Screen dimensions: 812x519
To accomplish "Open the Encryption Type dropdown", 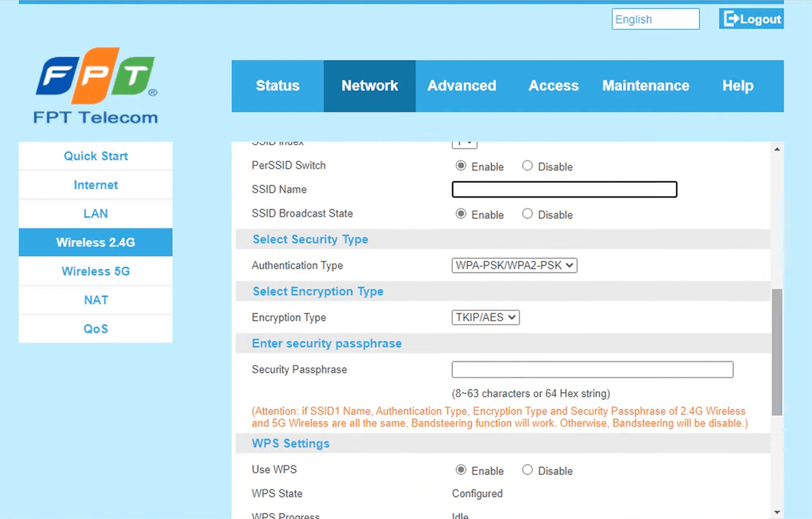I will point(486,318).
